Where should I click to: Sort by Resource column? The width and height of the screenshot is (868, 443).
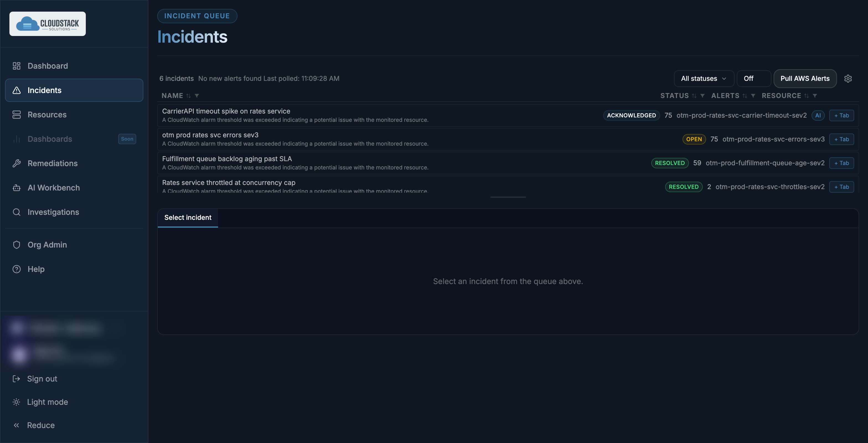806,96
